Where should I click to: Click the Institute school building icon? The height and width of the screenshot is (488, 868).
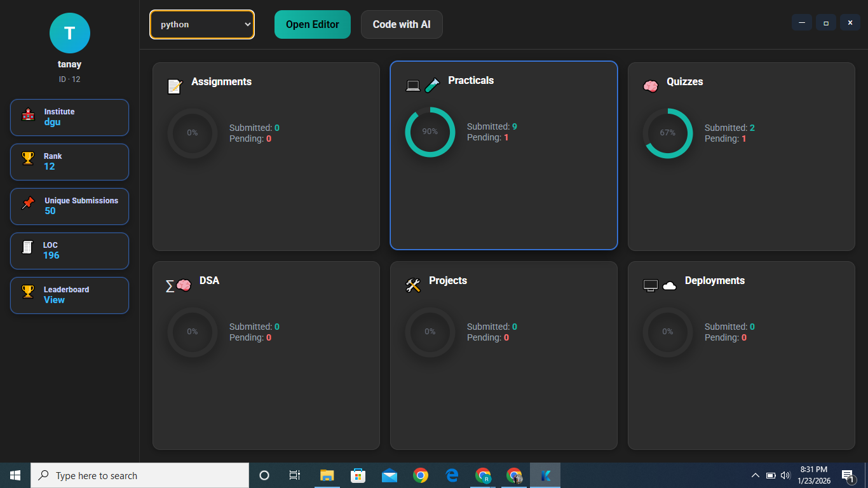[x=28, y=115]
